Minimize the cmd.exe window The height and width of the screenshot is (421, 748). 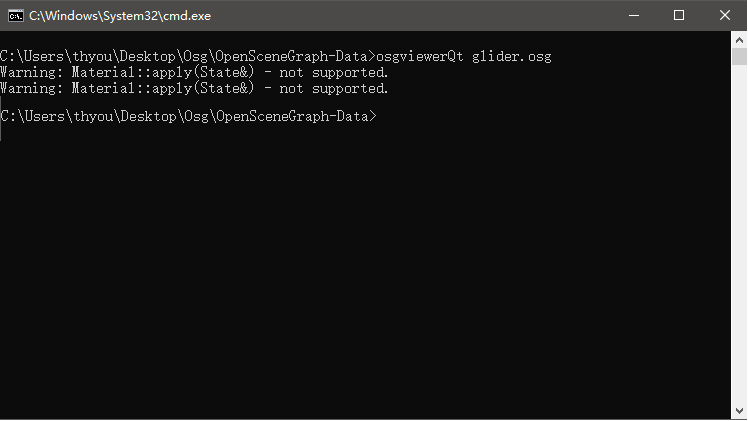coord(634,16)
